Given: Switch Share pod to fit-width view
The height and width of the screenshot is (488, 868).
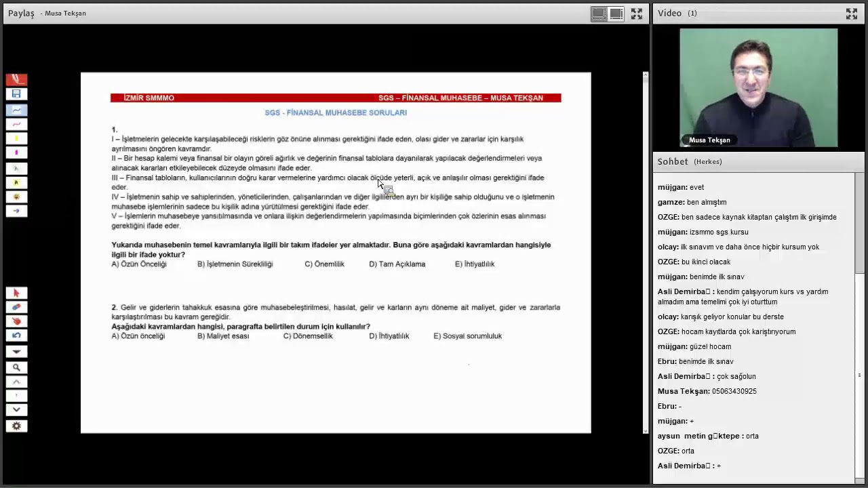Looking at the screenshot, I should [616, 14].
